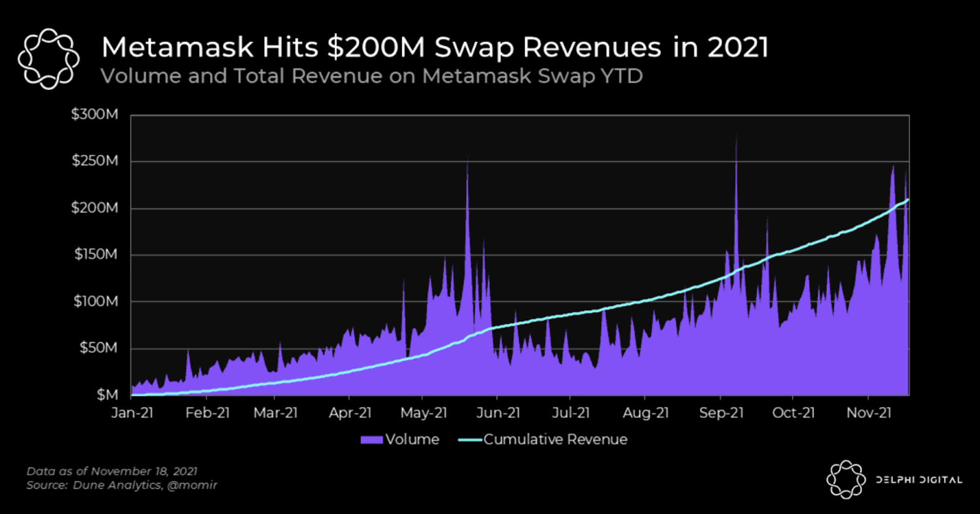Click the 'Jan-21' x-axis label
Image resolution: width=980 pixels, height=514 pixels.
click(132, 412)
